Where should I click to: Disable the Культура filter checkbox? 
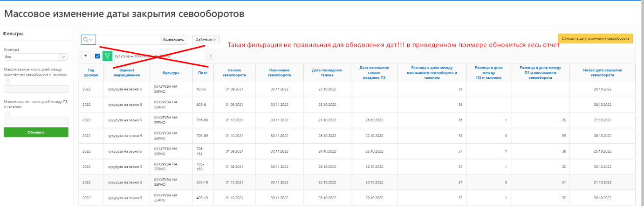(97, 56)
